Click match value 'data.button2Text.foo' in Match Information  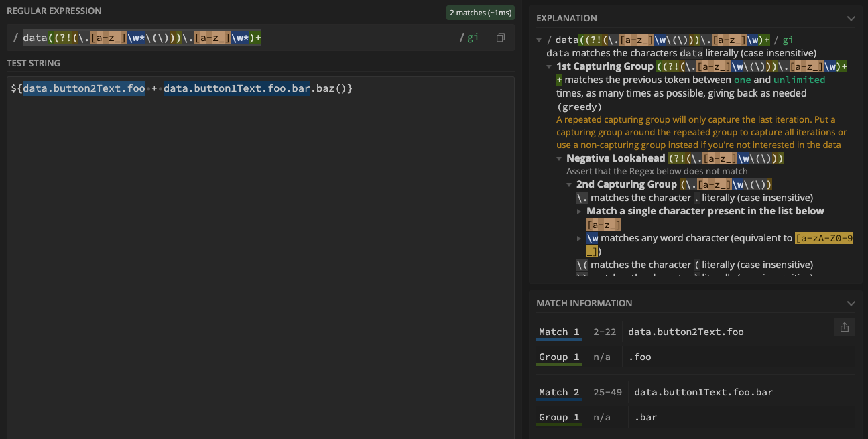tap(686, 332)
